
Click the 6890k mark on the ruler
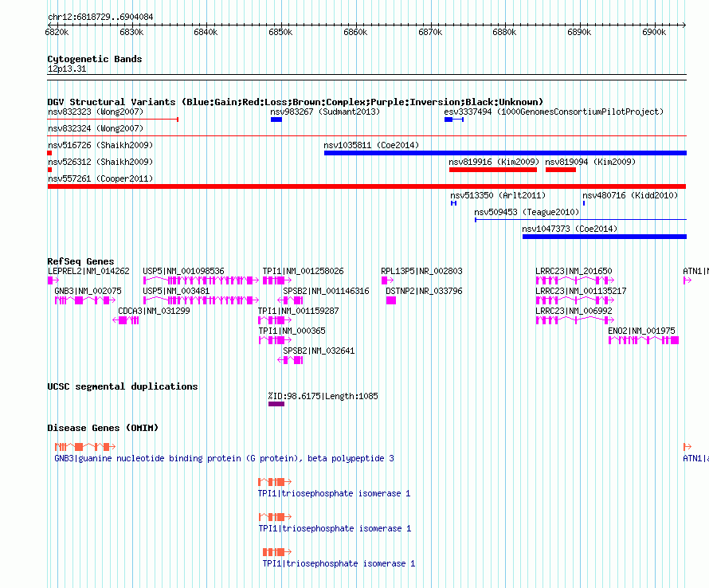pyautogui.click(x=579, y=32)
